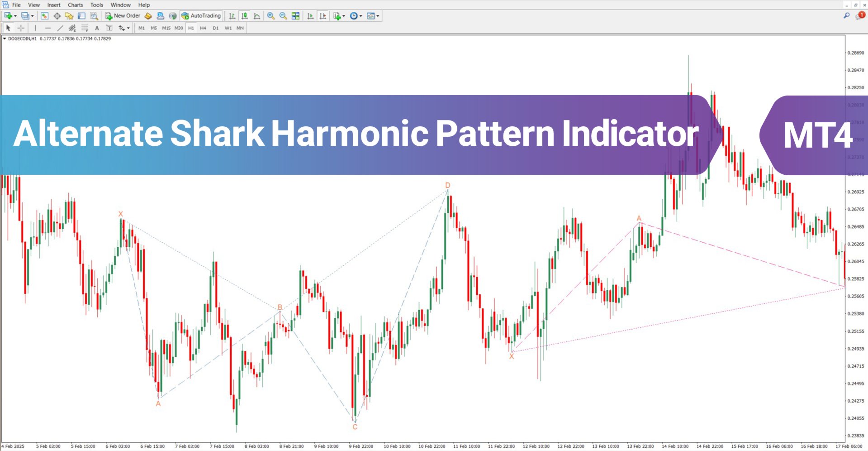
Task: Toggle chart shift
Action: (x=323, y=16)
